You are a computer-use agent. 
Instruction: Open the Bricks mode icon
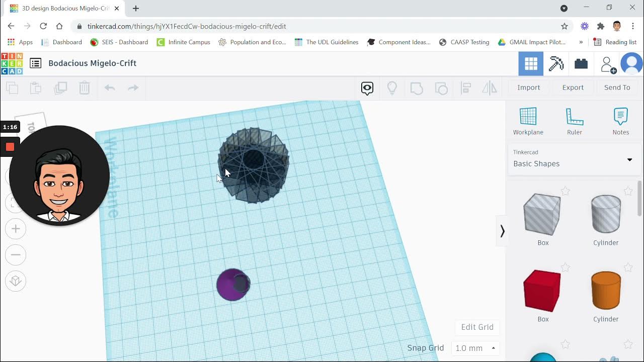(x=581, y=64)
